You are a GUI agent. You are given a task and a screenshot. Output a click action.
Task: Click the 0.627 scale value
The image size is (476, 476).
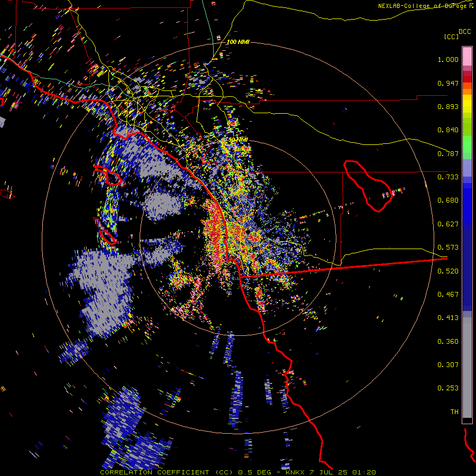point(448,224)
